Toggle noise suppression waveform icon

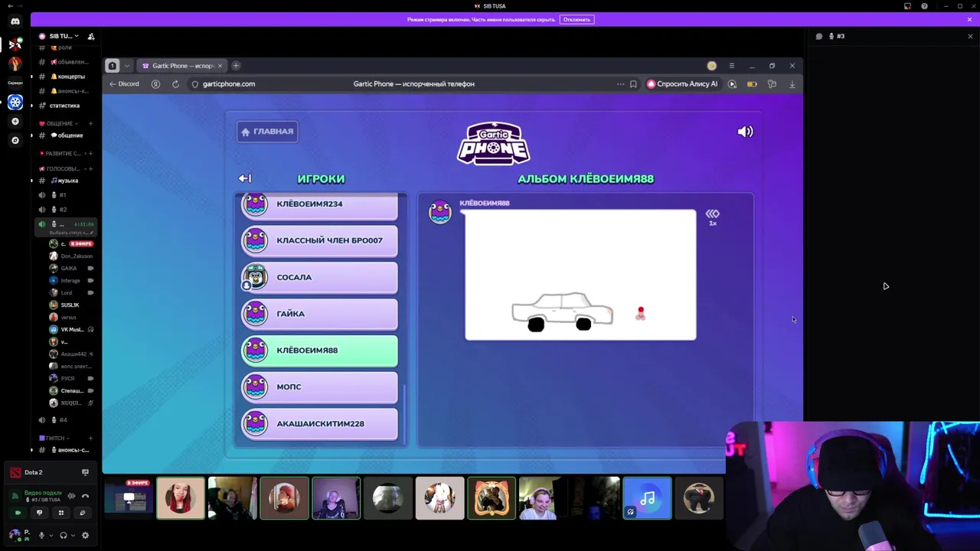[x=71, y=496]
